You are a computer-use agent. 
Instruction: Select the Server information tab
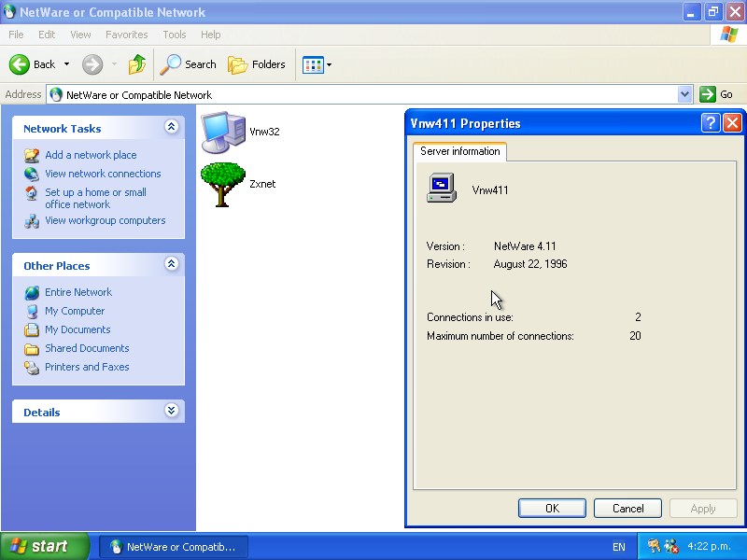pyautogui.click(x=459, y=151)
